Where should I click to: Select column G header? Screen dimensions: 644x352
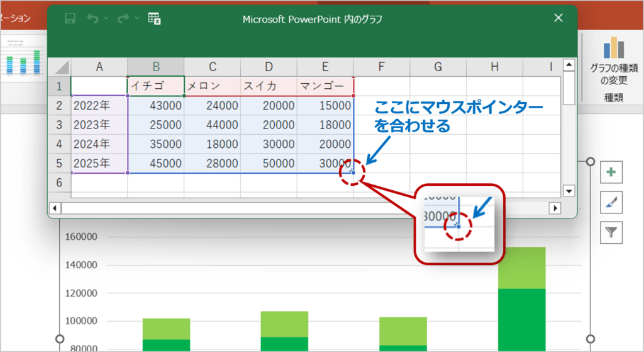point(438,67)
